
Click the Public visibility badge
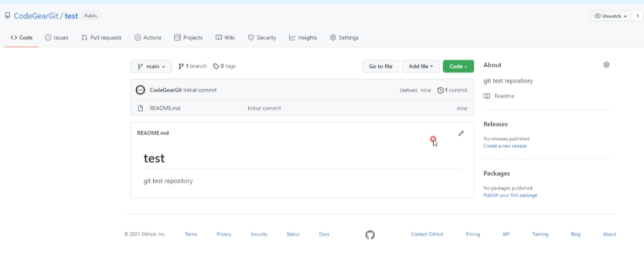91,16
